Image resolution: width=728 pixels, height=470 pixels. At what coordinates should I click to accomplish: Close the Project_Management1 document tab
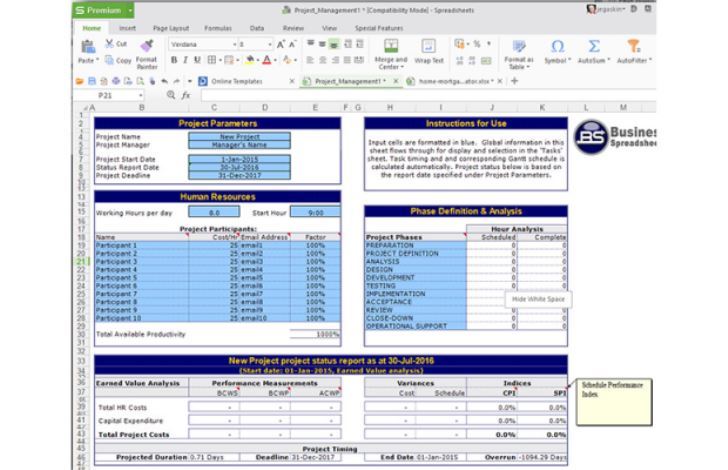tap(396, 81)
